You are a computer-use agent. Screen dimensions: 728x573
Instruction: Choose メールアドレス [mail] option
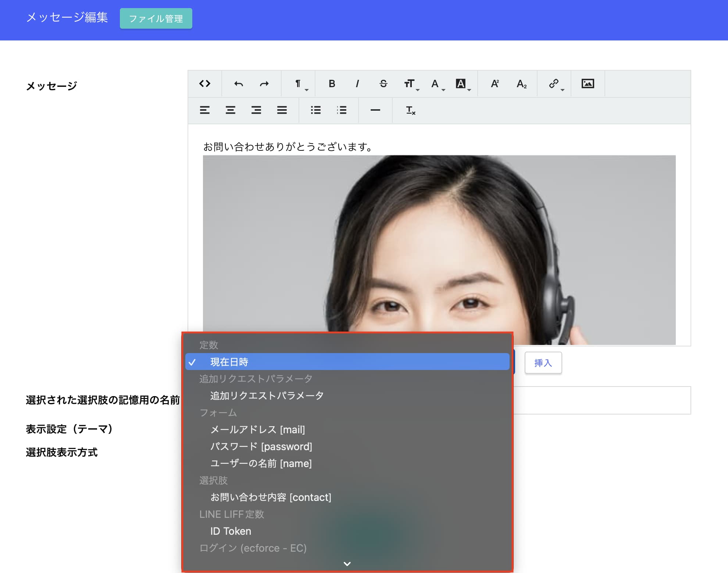coord(347,430)
